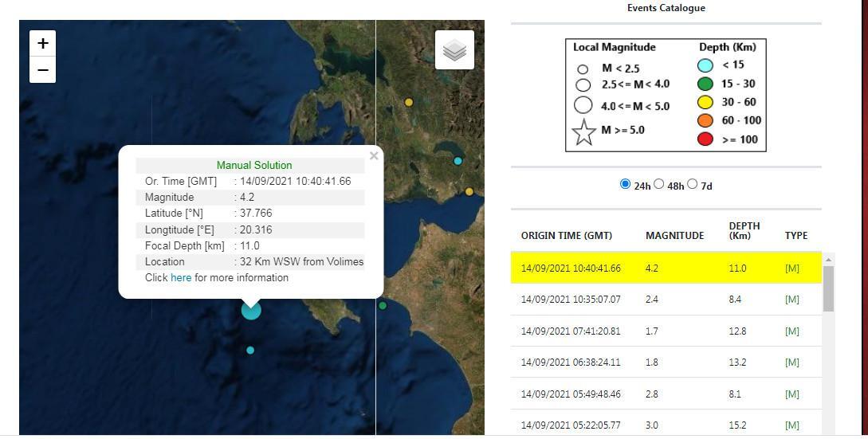
Task: Zoom in on the map
Action: click(x=43, y=43)
